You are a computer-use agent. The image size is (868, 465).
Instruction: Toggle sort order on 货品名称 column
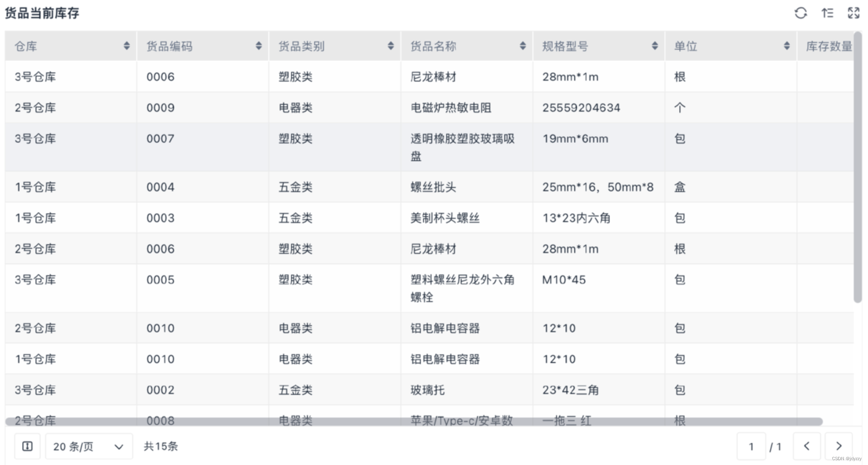coord(523,46)
